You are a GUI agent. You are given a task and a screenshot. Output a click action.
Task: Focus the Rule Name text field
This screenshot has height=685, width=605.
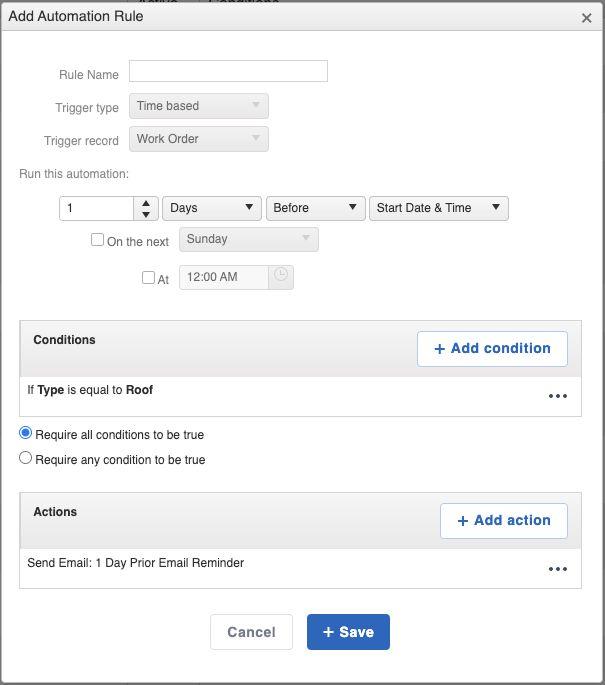[228, 71]
